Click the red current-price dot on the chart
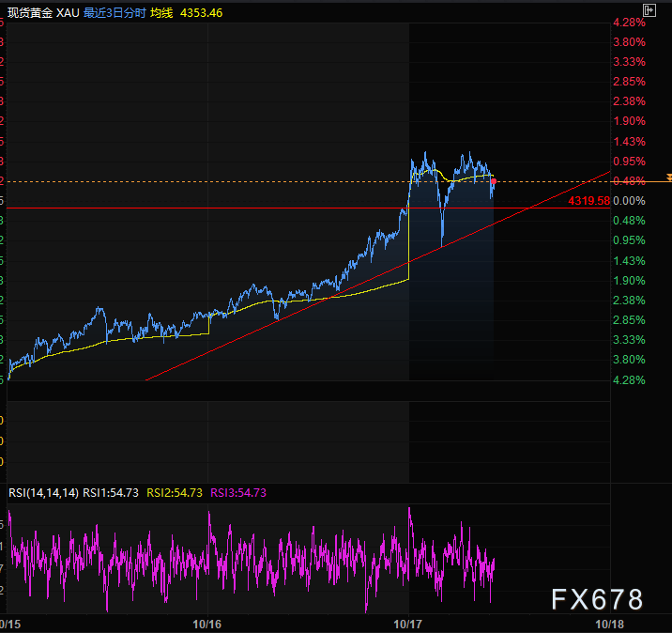 coord(495,180)
